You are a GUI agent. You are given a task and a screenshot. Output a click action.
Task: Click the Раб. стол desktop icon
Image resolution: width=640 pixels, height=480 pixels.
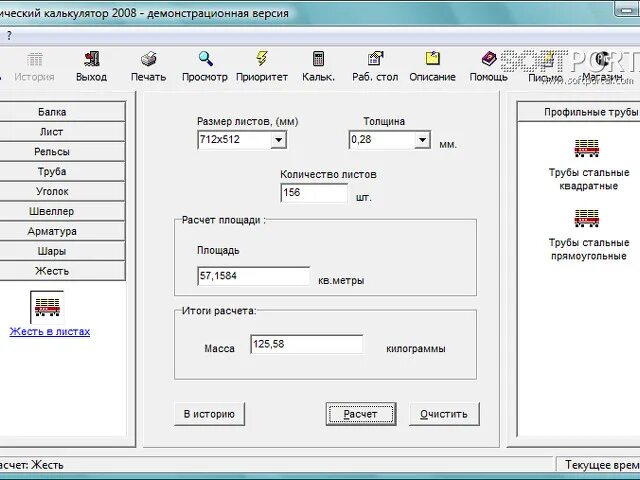coord(376,59)
